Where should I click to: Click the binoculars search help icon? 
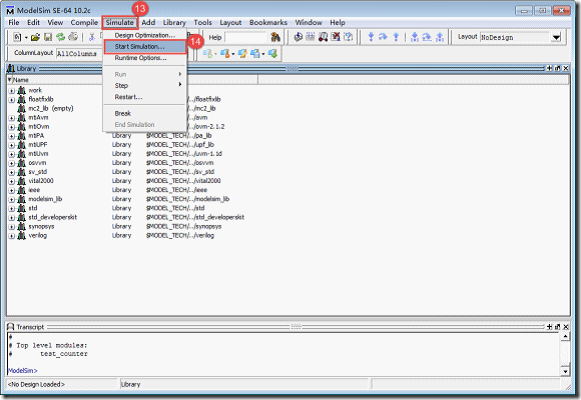tap(275, 37)
